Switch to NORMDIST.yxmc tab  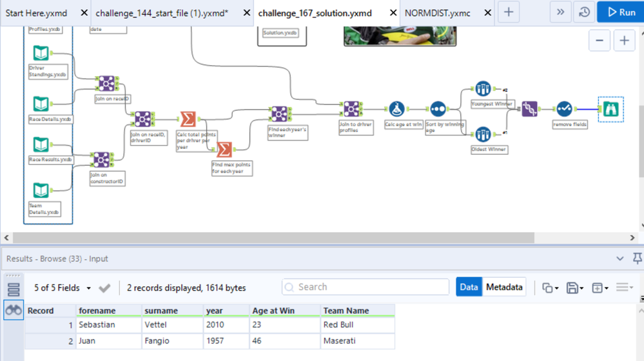[438, 13]
